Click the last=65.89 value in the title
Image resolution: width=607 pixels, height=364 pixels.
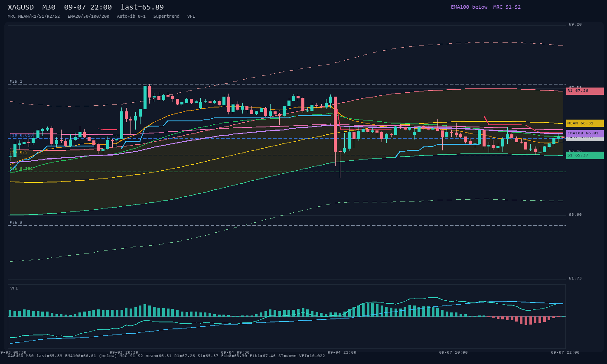coord(142,7)
